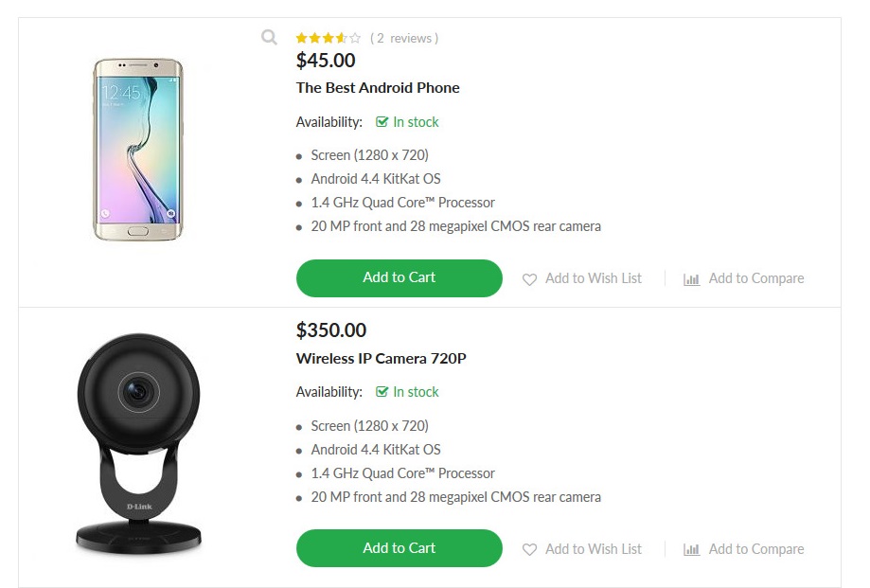870x588 pixels.
Task: Click the heart icon for the IP camera
Action: tap(530, 550)
